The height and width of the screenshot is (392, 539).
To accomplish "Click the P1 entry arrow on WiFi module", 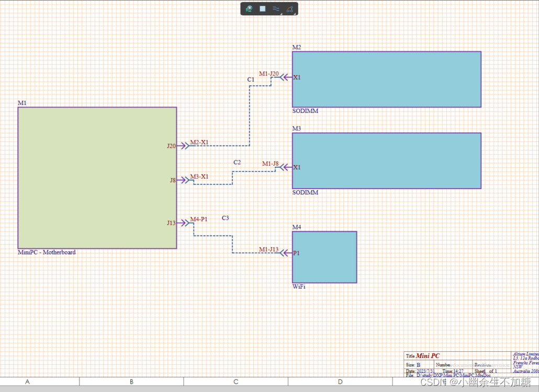I will pos(286,253).
